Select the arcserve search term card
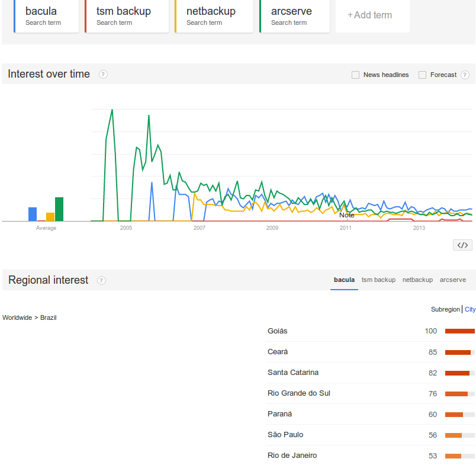Viewport: 476px width, 465px height. [294, 16]
